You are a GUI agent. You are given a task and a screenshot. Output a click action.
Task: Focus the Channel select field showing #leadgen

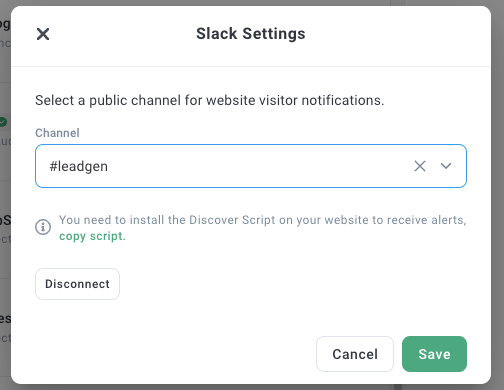tap(251, 166)
